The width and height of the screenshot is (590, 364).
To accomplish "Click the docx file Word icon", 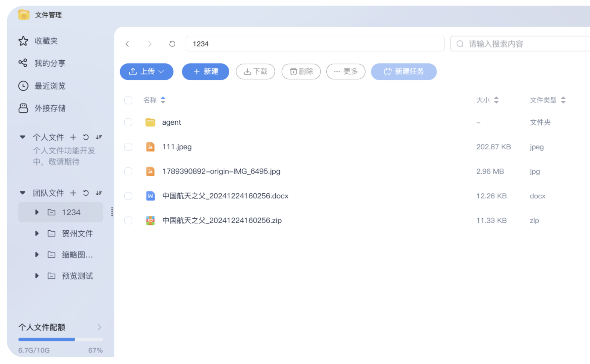I will [150, 196].
